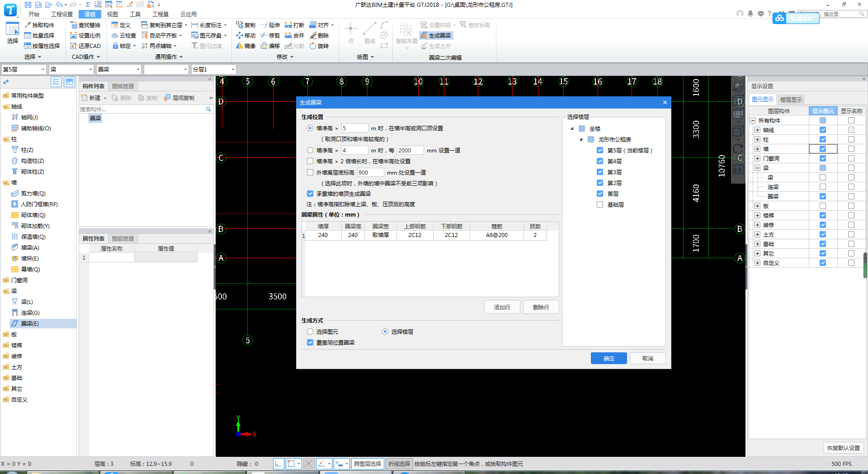Click 取消 to cancel dialog
Screen dimensions: 868x474
click(x=647, y=358)
